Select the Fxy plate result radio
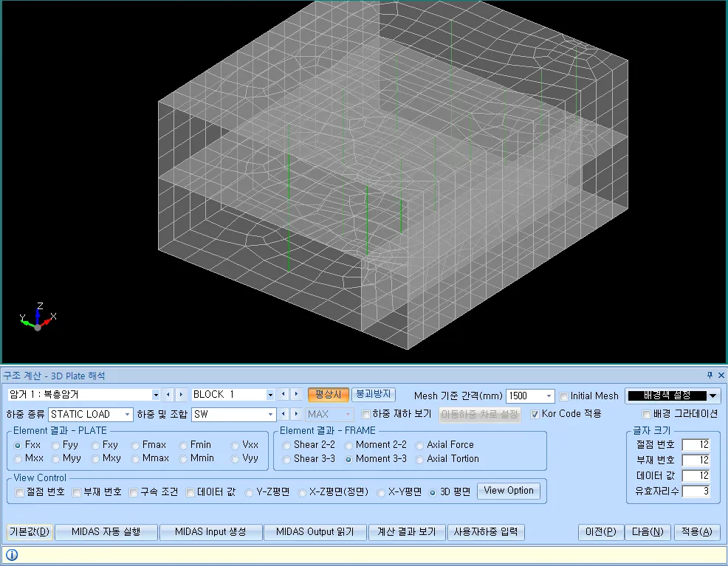 (95, 446)
